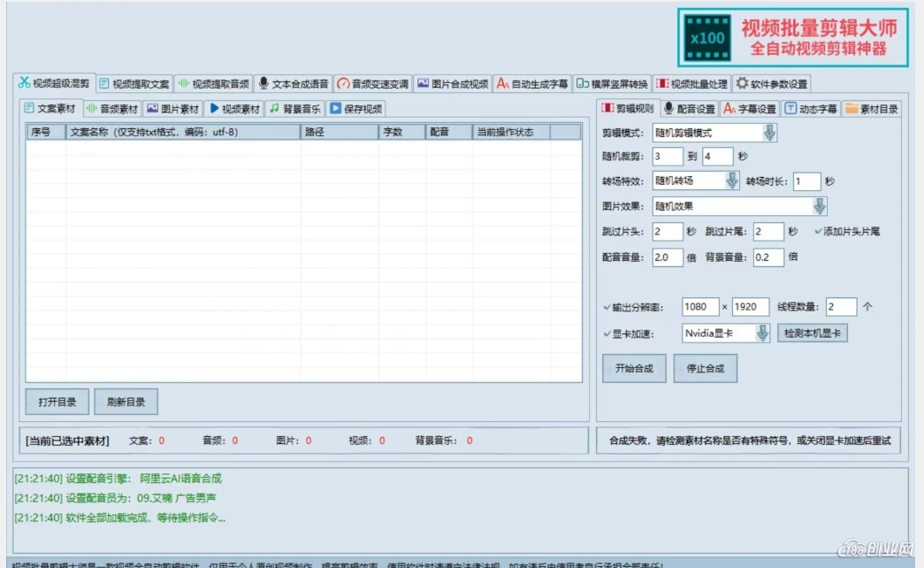Click the A icon on 字幕设置 tab
The image size is (924, 568).
tap(729, 109)
